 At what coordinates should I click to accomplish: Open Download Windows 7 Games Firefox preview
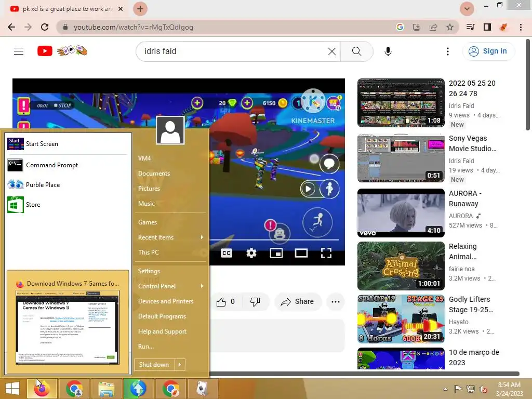[x=68, y=322]
